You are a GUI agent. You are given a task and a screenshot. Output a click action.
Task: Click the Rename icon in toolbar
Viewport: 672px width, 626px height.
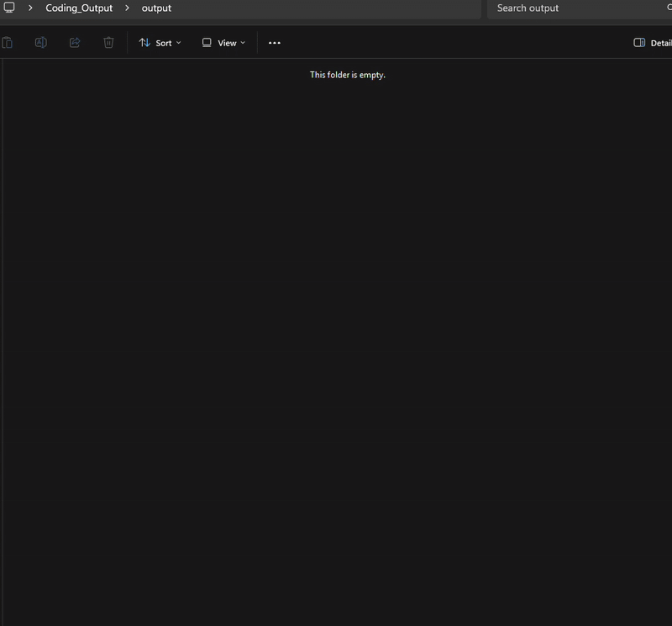(x=40, y=43)
